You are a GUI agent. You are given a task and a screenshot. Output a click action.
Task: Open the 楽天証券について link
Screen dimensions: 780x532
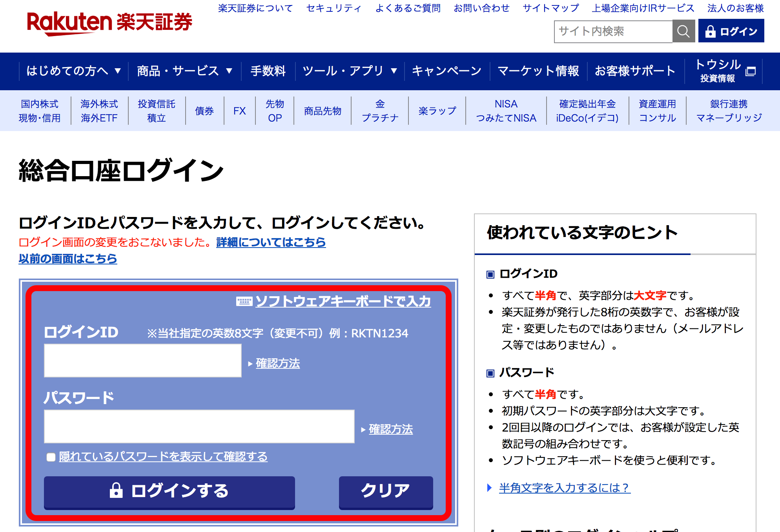255,8
